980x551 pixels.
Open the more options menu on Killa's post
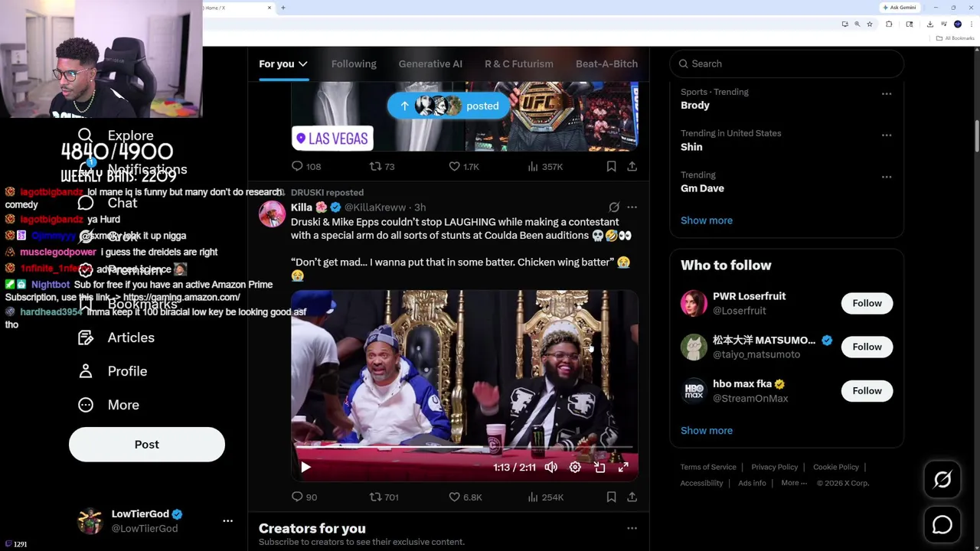[x=632, y=207]
